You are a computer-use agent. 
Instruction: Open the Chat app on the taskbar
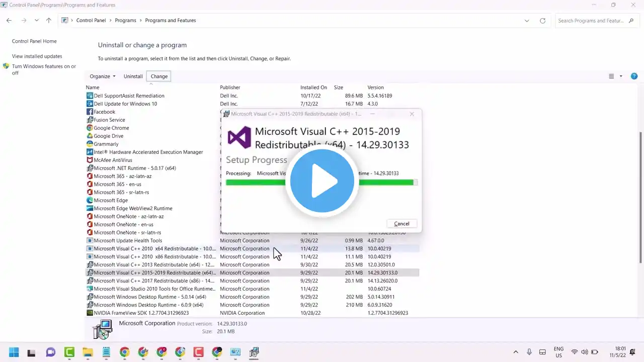(50, 352)
